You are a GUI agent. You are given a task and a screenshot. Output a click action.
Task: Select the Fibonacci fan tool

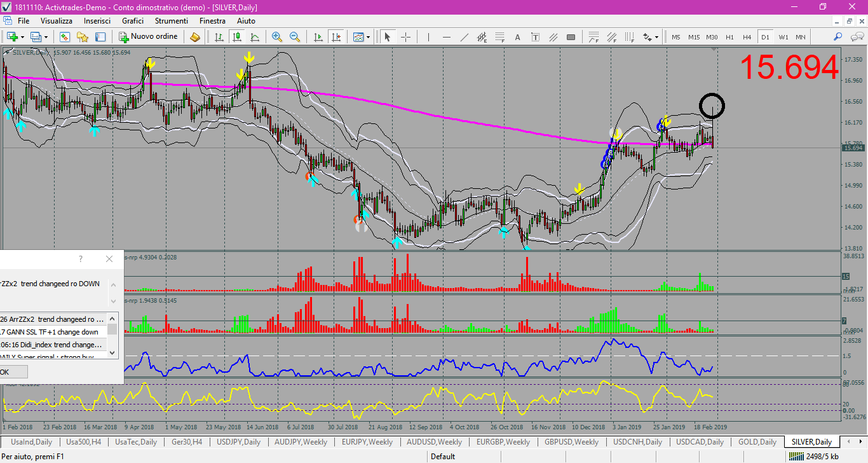click(612, 37)
